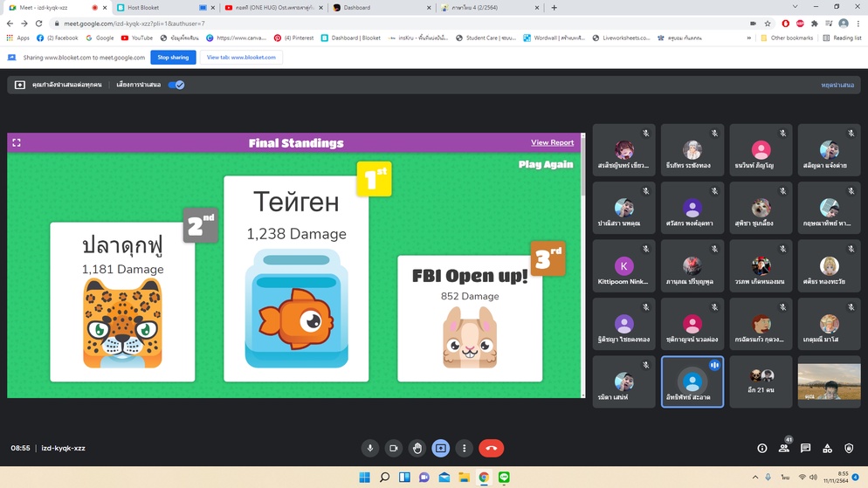Click the Stop sharing button

pyautogui.click(x=173, y=57)
